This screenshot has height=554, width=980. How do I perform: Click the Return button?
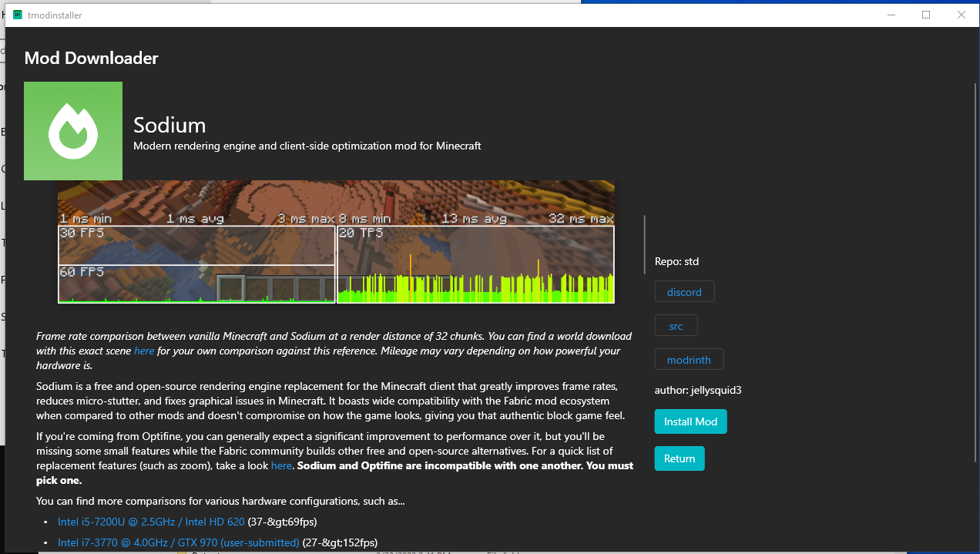click(x=680, y=458)
